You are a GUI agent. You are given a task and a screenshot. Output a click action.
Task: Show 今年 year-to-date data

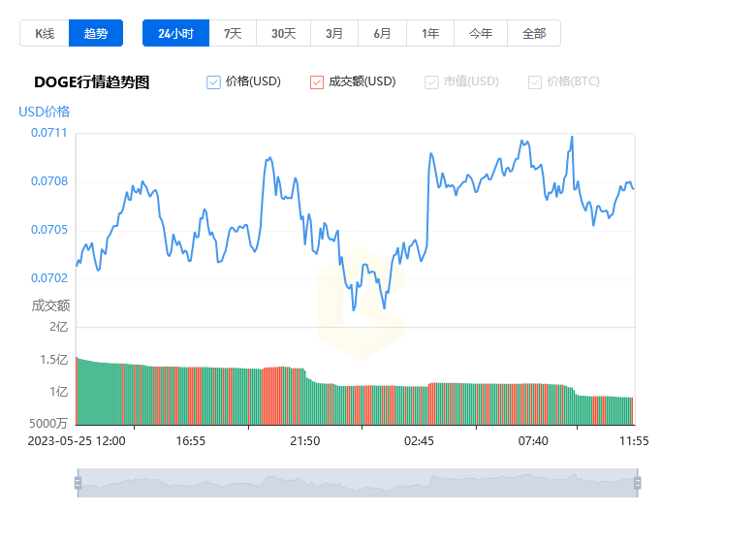pos(481,33)
